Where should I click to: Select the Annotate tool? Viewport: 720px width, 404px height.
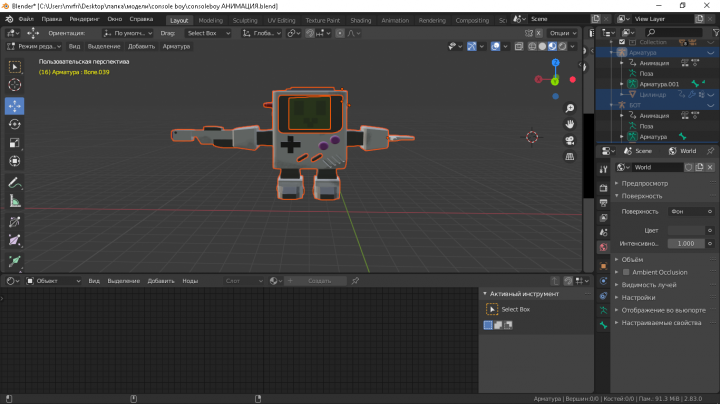coord(15,183)
